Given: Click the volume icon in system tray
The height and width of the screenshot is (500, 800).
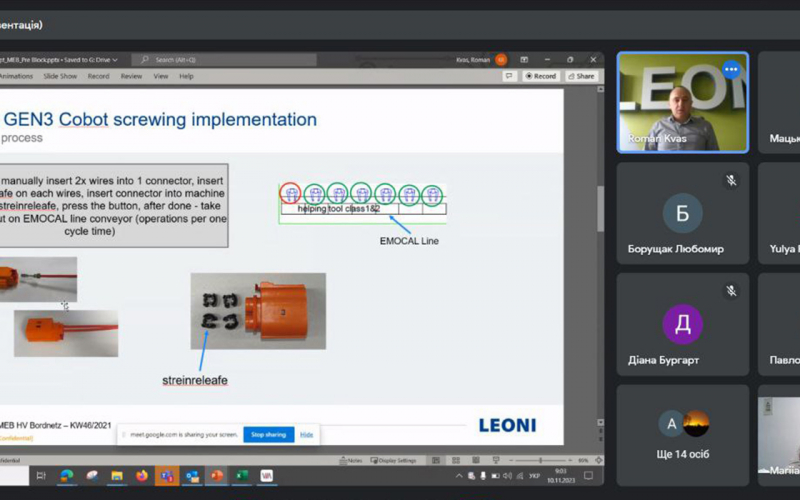Looking at the screenshot, I should (507, 476).
